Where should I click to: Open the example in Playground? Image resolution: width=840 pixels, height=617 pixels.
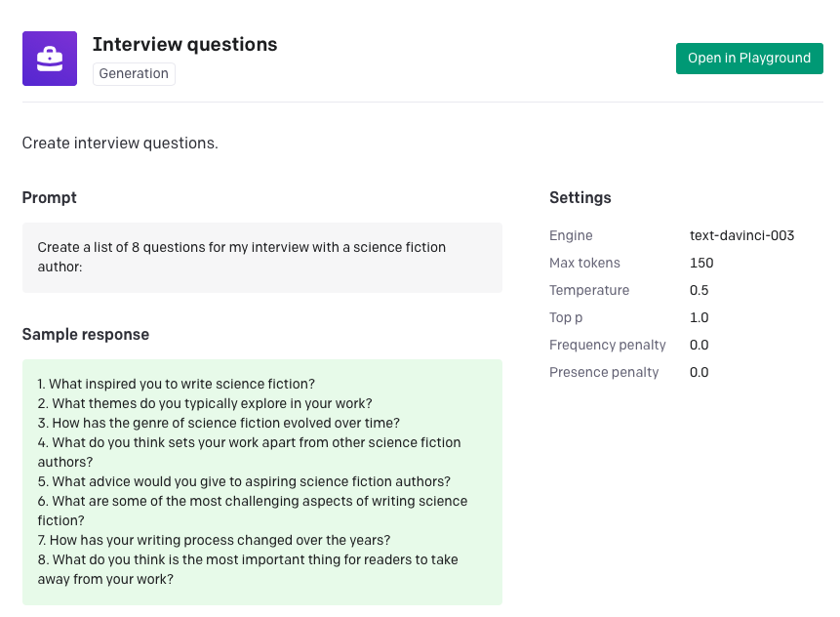[x=748, y=59]
